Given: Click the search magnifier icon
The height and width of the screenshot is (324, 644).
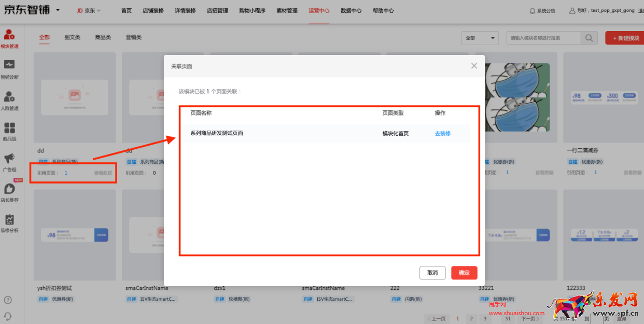Looking at the screenshot, I should pyautogui.click(x=589, y=38).
